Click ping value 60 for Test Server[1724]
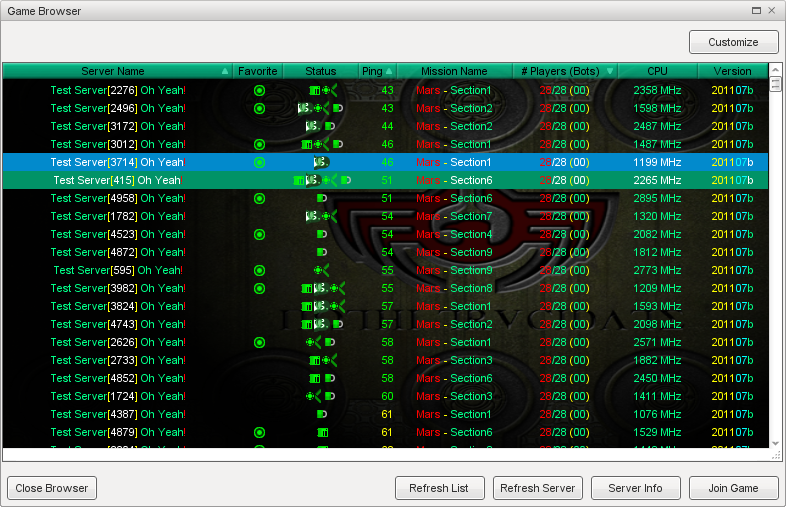 point(387,397)
